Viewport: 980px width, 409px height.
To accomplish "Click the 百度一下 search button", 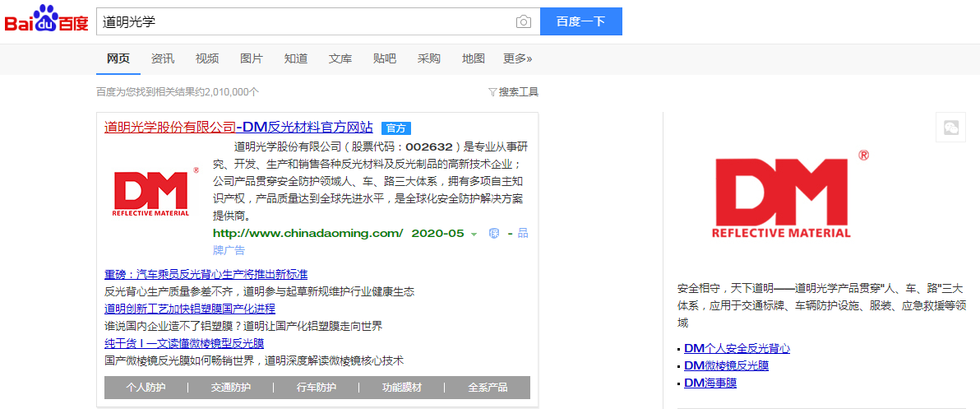I will (x=580, y=21).
